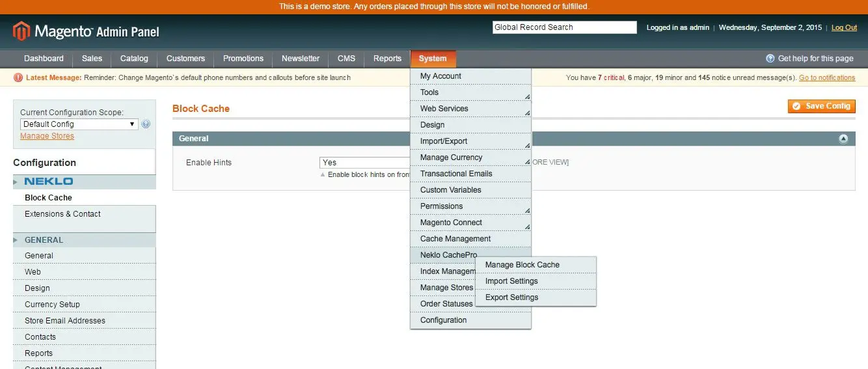Choose Export Settings submenu item
Image resolution: width=868 pixels, height=369 pixels.
[x=536, y=297]
